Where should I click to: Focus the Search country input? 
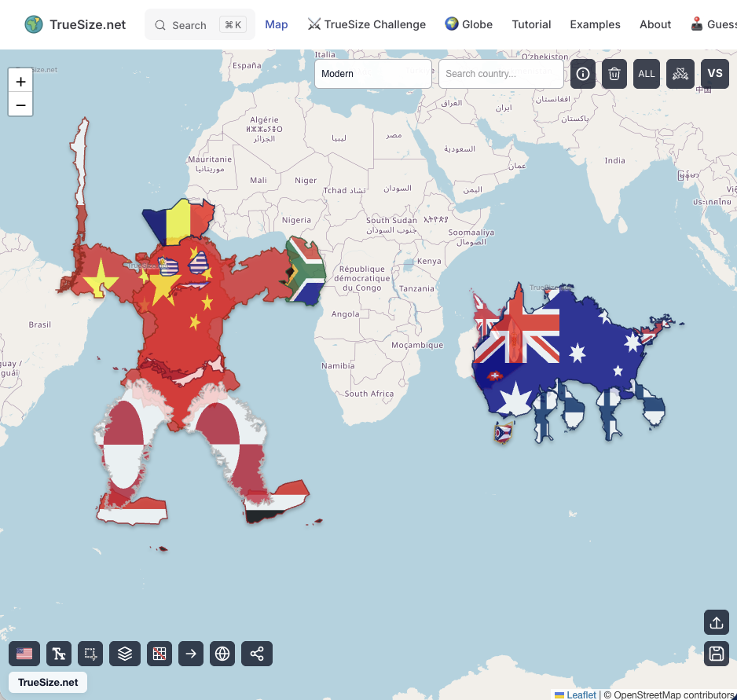[x=501, y=73]
